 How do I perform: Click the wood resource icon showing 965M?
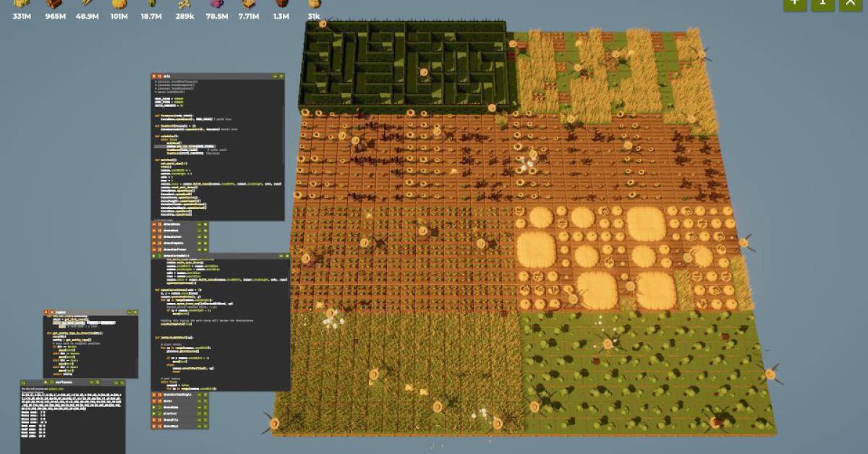point(54,4)
